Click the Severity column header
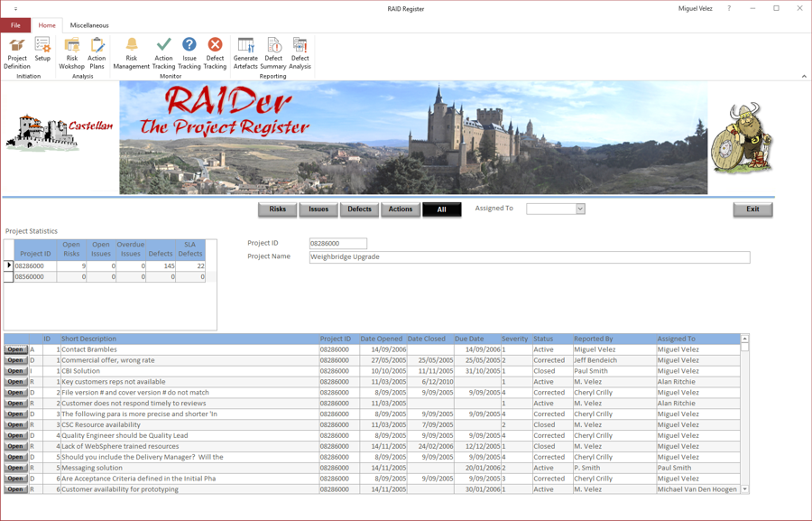Image resolution: width=812 pixels, height=521 pixels. point(515,339)
